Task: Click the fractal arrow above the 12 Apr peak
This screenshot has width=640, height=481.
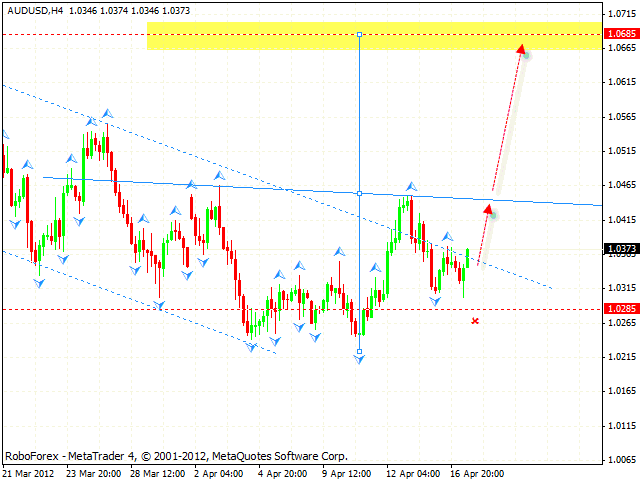Action: point(410,186)
